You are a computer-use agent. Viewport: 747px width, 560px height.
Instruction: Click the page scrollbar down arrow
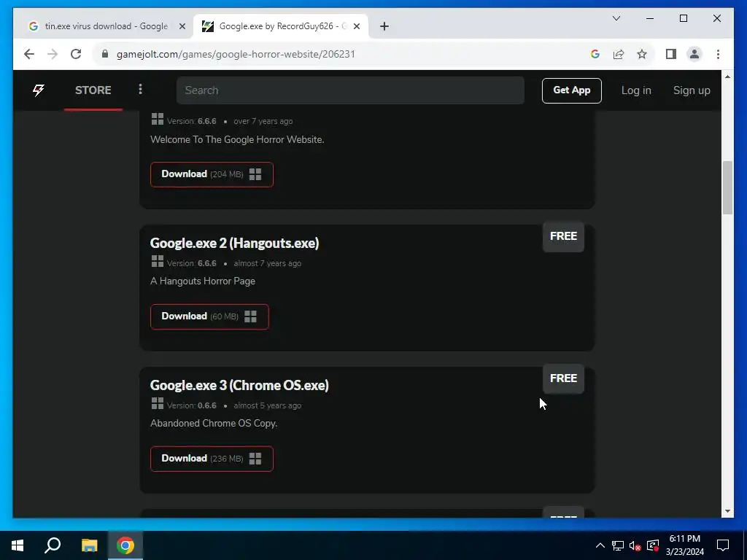pos(727,511)
